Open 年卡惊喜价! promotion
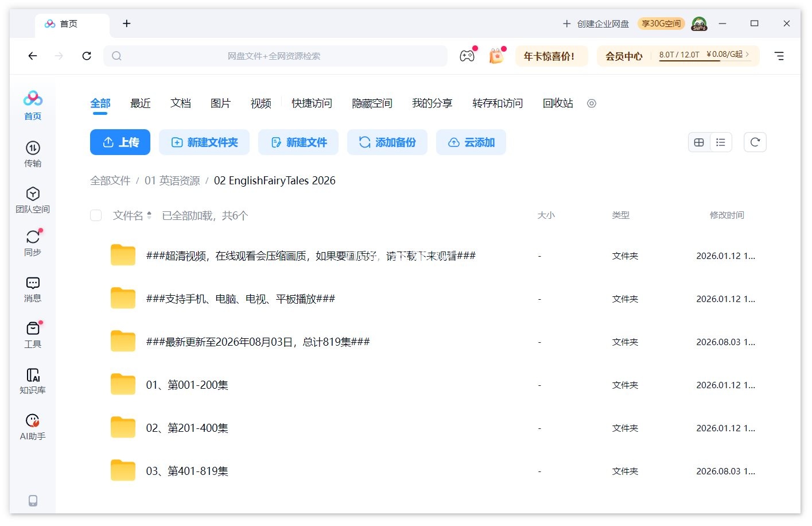812x526 pixels. click(x=551, y=56)
